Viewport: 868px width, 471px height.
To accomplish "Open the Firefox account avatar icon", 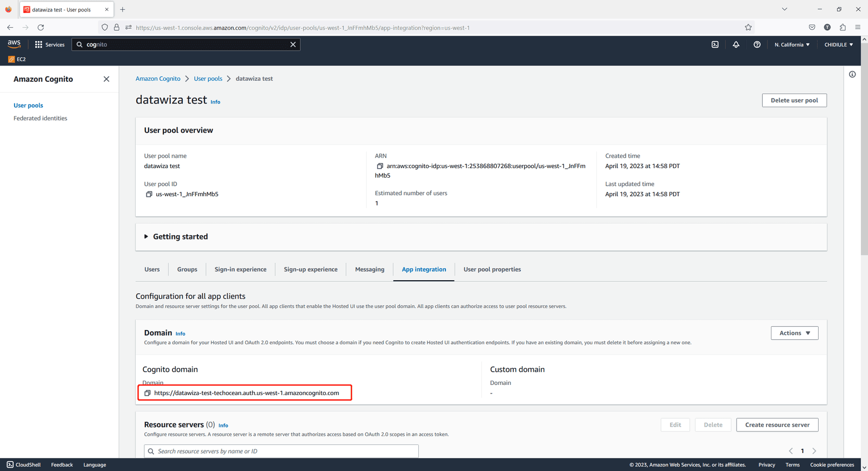I will coord(827,27).
